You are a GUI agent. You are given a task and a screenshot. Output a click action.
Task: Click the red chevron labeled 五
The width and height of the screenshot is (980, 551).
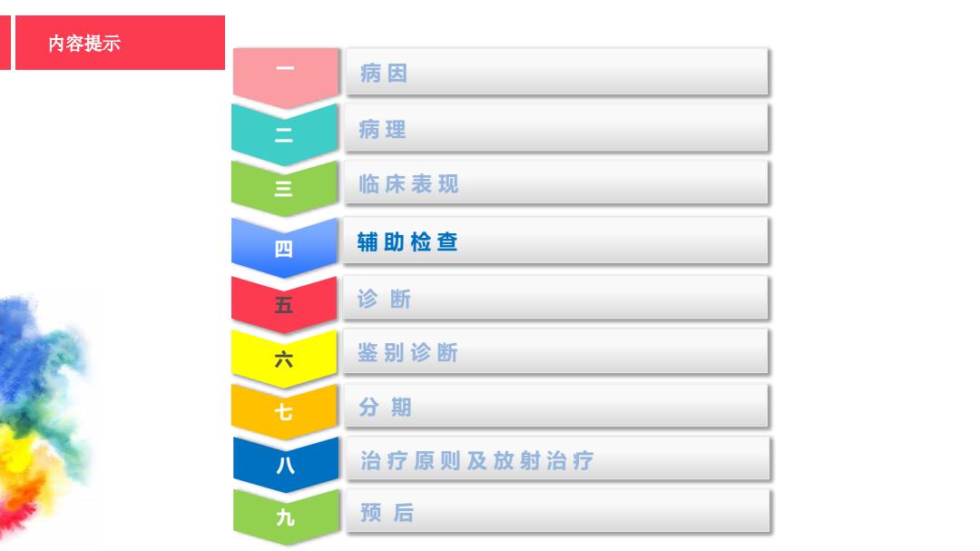click(284, 305)
